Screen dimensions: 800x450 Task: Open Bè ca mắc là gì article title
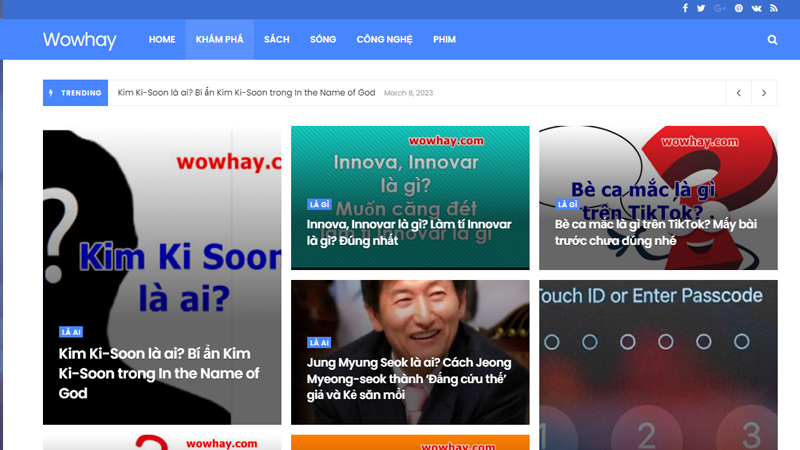click(656, 232)
